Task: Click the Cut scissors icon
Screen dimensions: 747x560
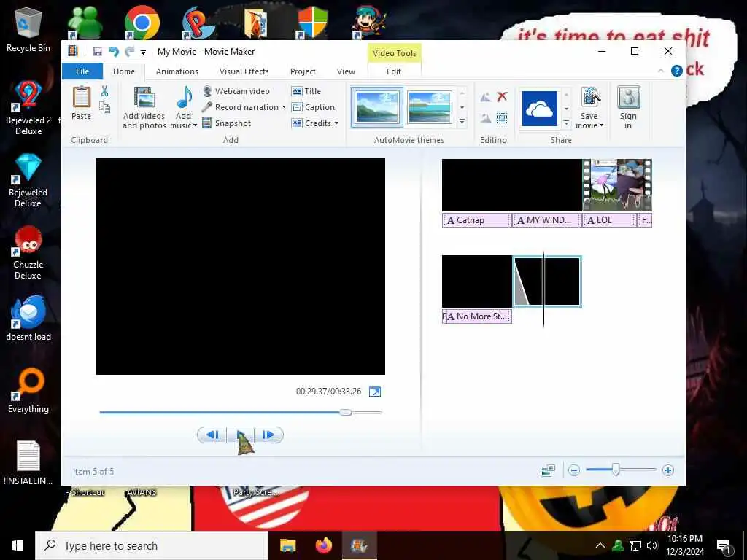Action: (x=104, y=91)
